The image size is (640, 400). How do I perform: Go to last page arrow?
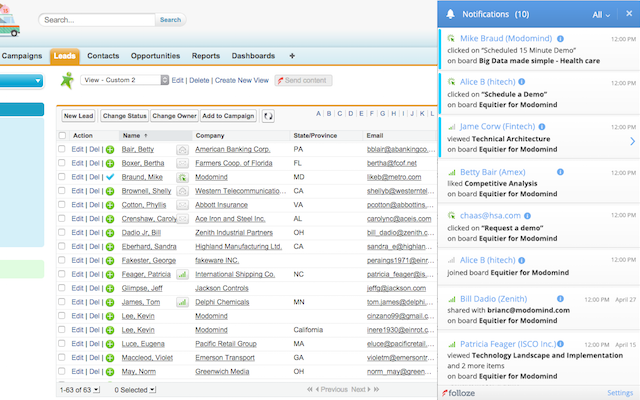click(x=376, y=389)
